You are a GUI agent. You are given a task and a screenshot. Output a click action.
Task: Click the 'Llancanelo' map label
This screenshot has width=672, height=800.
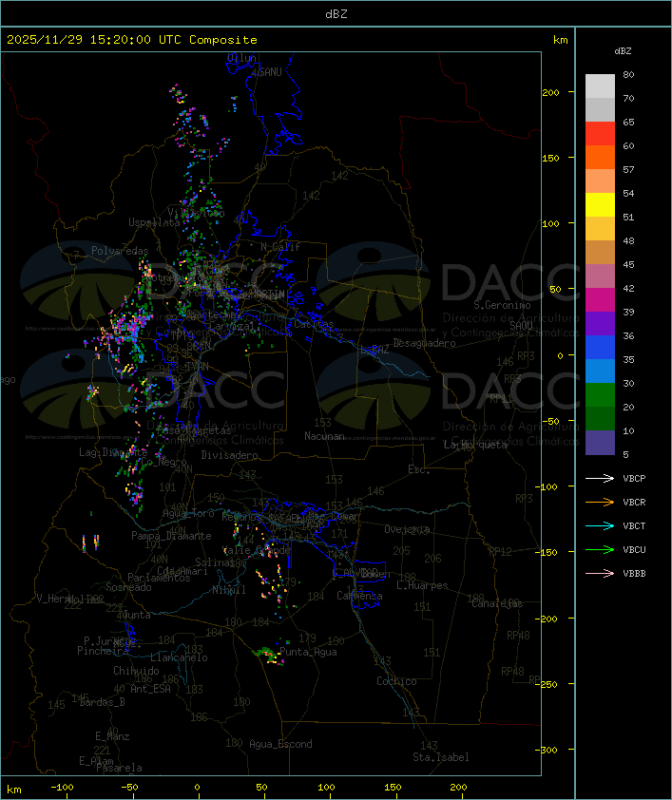(179, 657)
